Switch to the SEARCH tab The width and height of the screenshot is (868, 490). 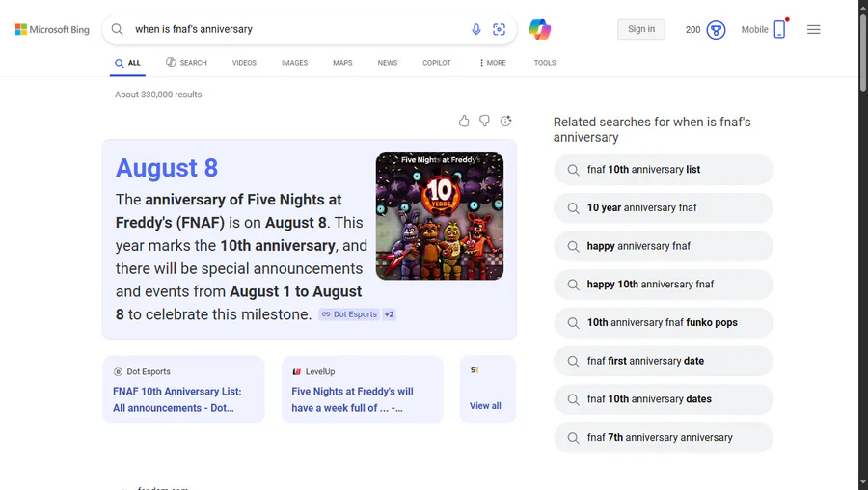click(186, 63)
